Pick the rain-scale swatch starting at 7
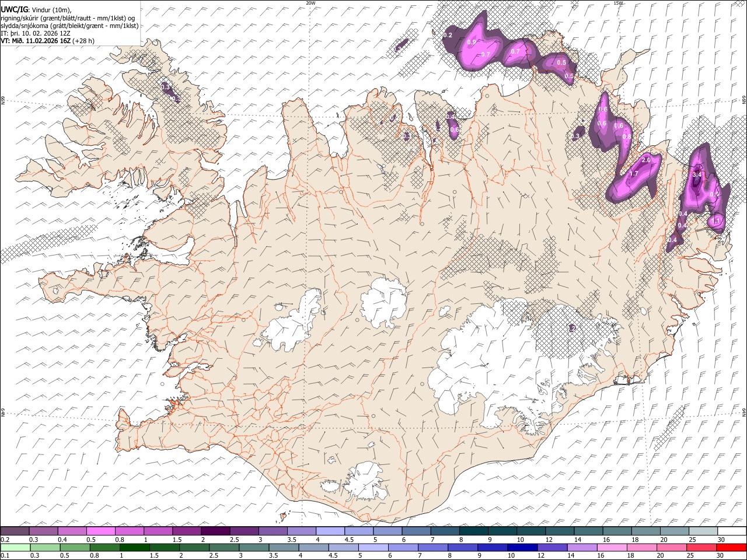Screen dimensions: 747x560 click(432, 547)
